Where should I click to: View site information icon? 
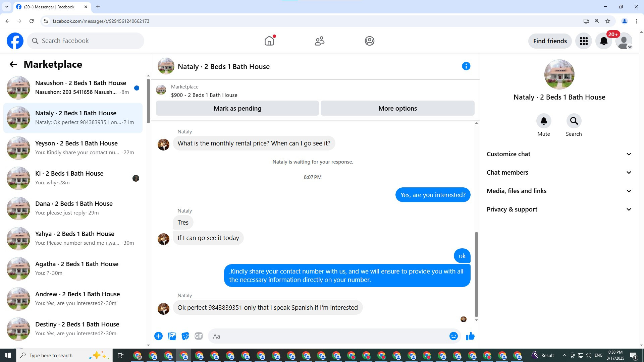tap(46, 21)
